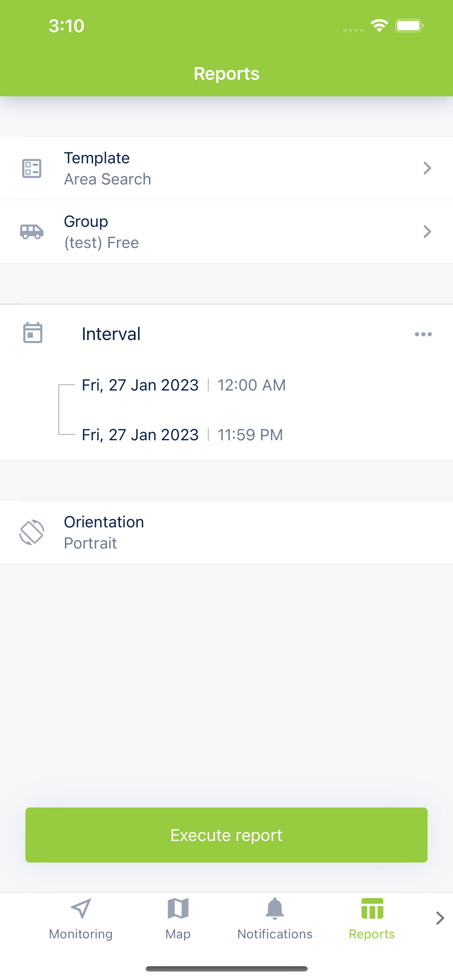Tap the Group vehicle icon
The height and width of the screenshot is (980, 453).
(31, 232)
